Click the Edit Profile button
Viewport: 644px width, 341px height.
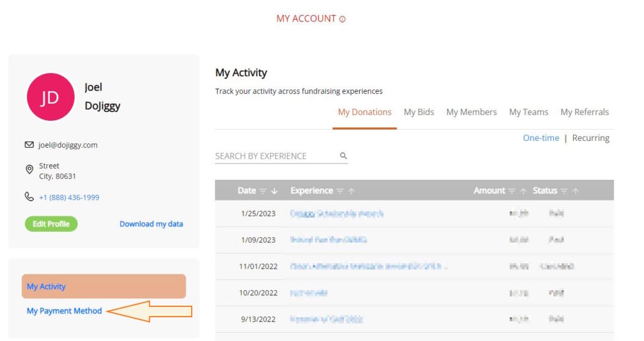51,224
